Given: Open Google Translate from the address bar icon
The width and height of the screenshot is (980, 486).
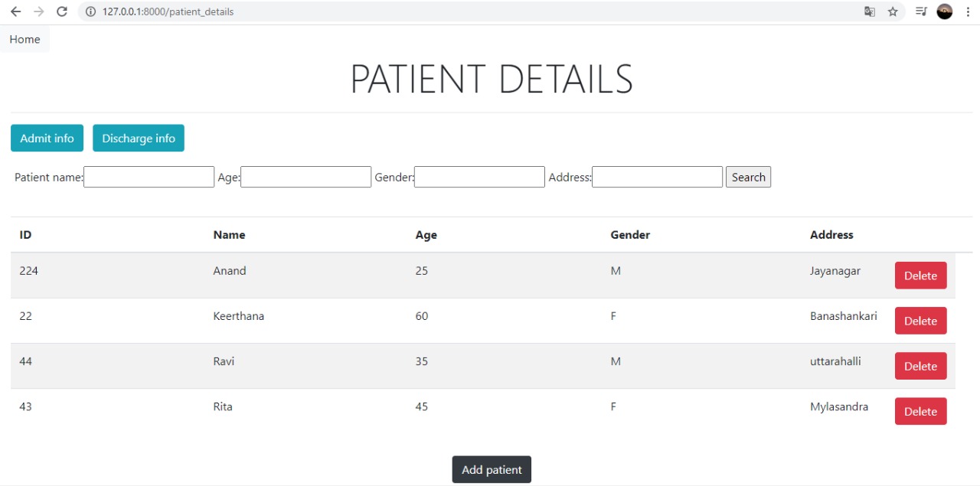Looking at the screenshot, I should point(869,11).
